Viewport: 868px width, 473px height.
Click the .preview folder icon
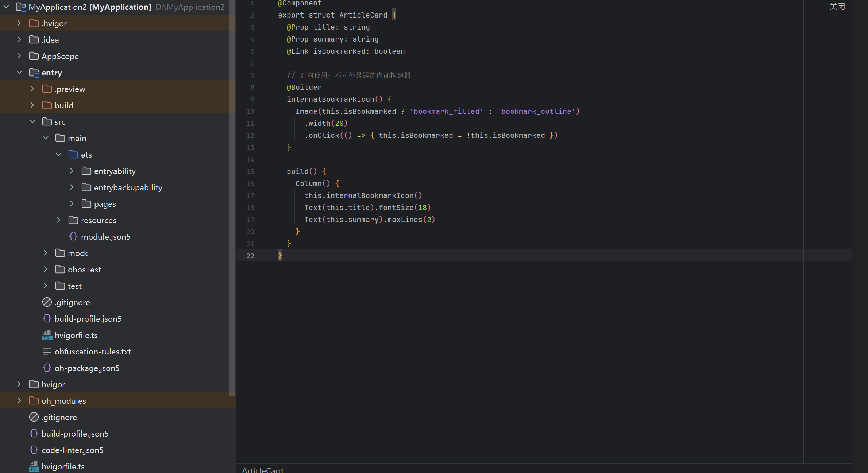(47, 89)
